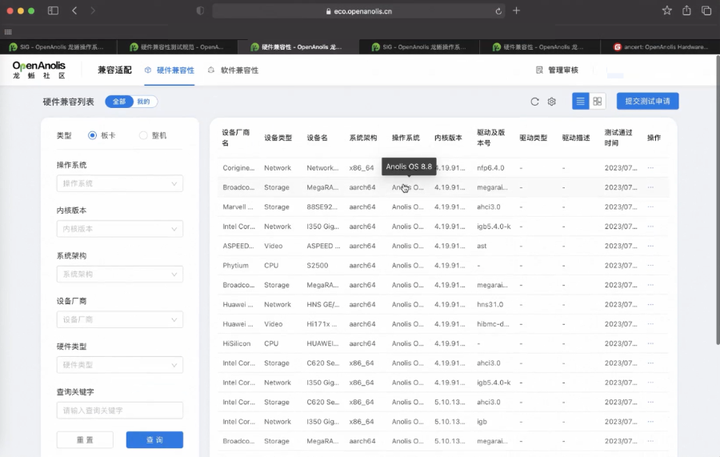Select the 板卡 radio button
Screen dimensions: 720x457
93,135
